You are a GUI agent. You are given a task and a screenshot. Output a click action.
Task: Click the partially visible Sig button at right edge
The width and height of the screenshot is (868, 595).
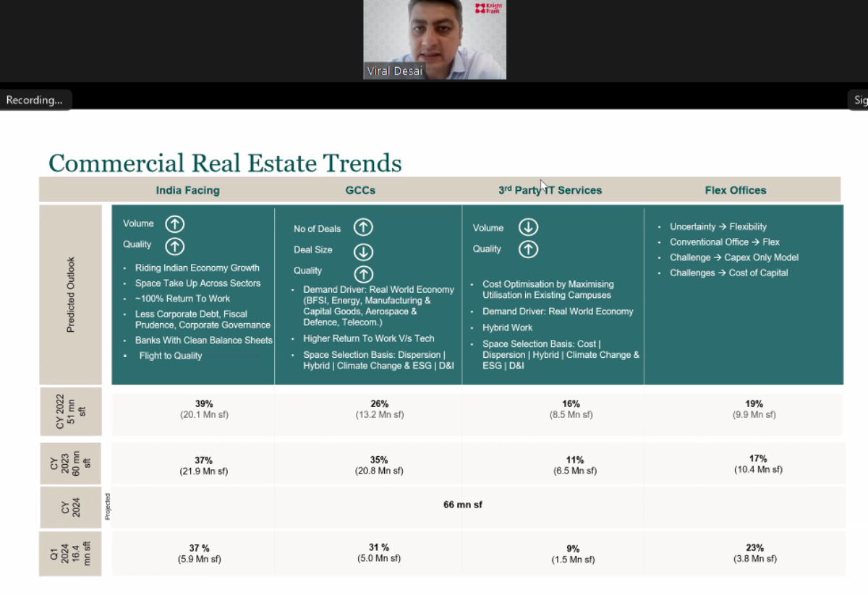(859, 100)
